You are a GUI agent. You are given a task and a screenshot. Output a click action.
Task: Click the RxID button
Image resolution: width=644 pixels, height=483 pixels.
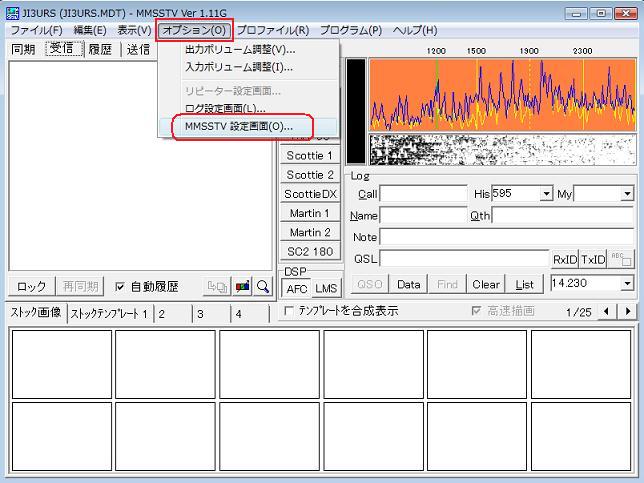tap(564, 259)
